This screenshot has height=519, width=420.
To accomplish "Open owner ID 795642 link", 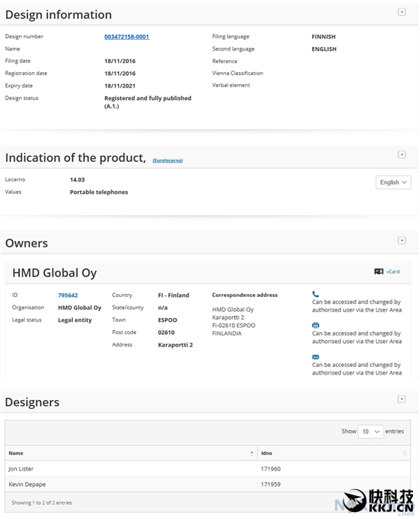I will tap(68, 296).
